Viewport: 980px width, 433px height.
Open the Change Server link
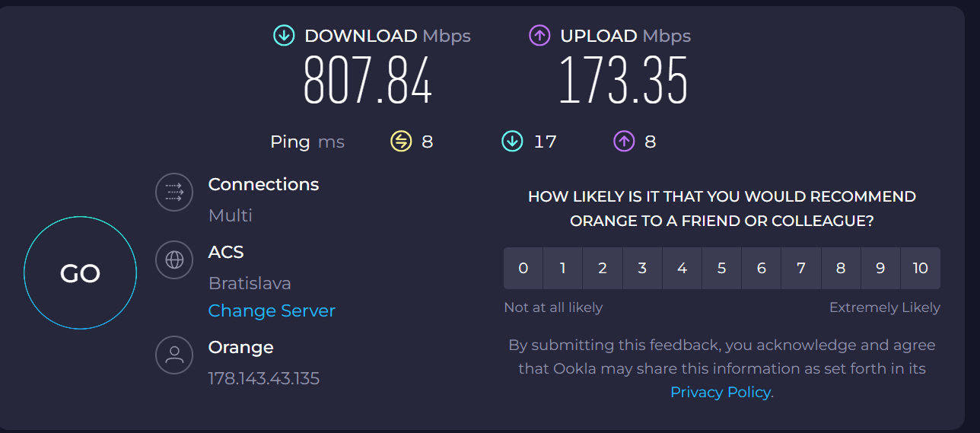coord(272,310)
